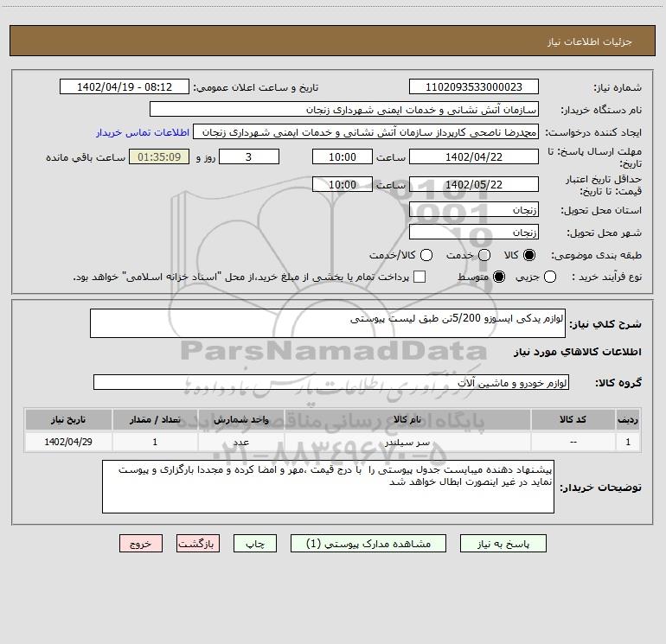Click the announcement date field 1402/04/19 - 08:12
666x644 pixels.
coord(125,86)
